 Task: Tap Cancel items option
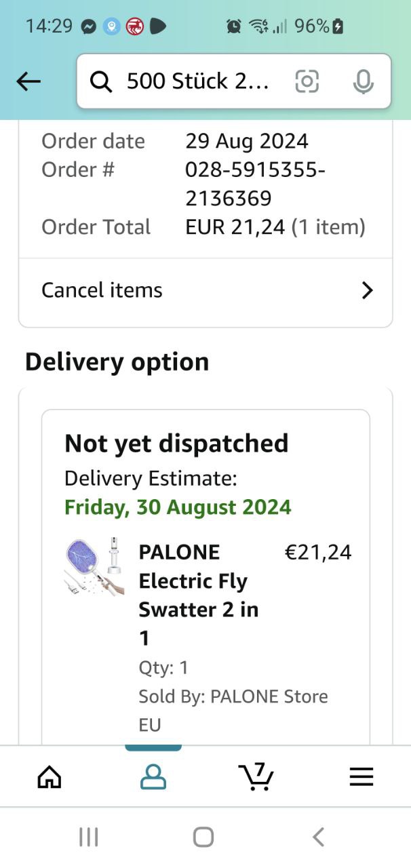click(x=102, y=290)
